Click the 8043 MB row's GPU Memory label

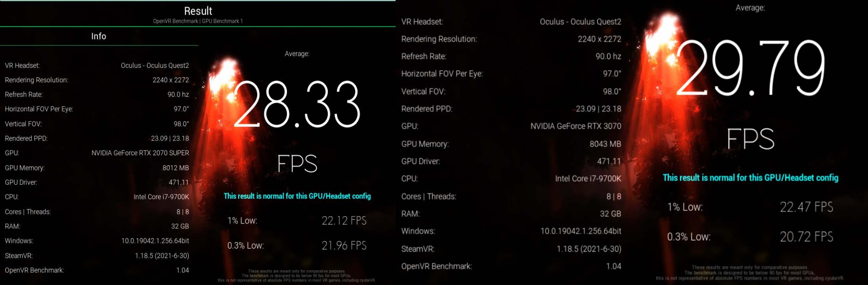click(425, 144)
